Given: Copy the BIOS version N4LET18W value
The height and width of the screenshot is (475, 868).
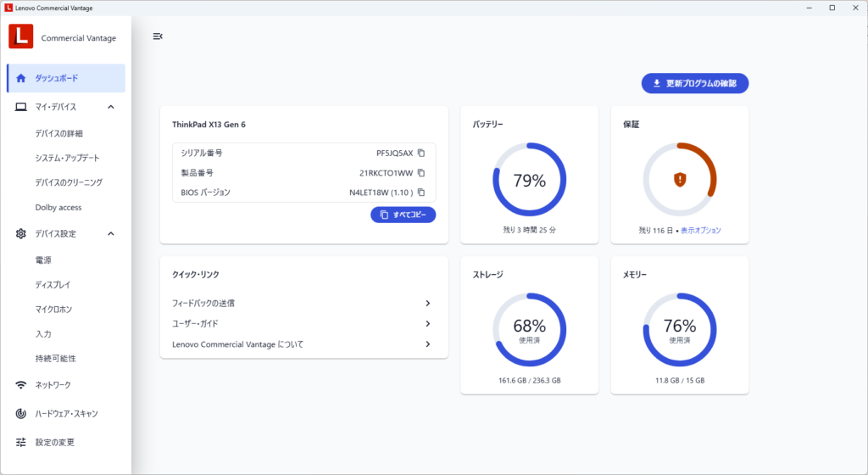Looking at the screenshot, I should pos(421,193).
